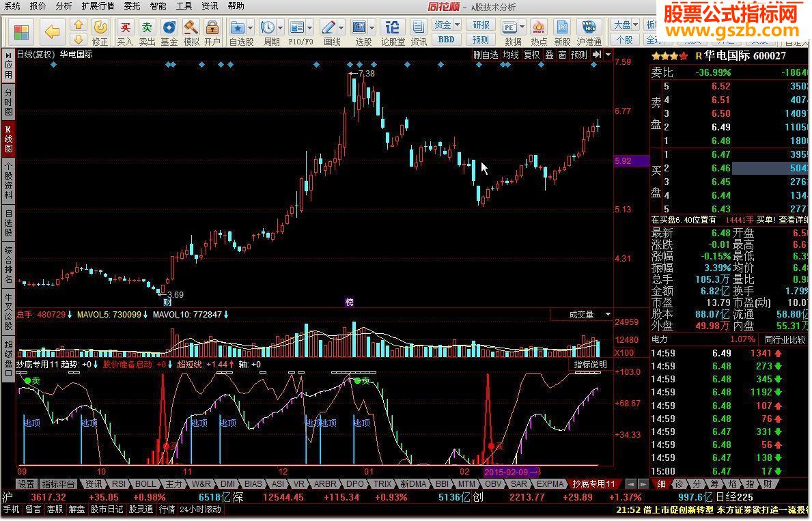Switch to the BOLL indicator tab
Image resolution: width=812 pixels, height=521 pixels.
coord(145,483)
